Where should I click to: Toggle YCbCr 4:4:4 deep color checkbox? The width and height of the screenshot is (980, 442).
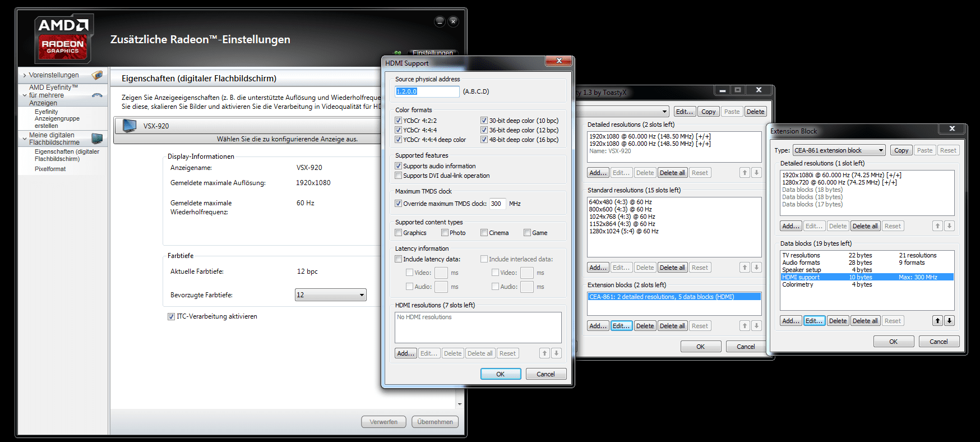click(398, 140)
